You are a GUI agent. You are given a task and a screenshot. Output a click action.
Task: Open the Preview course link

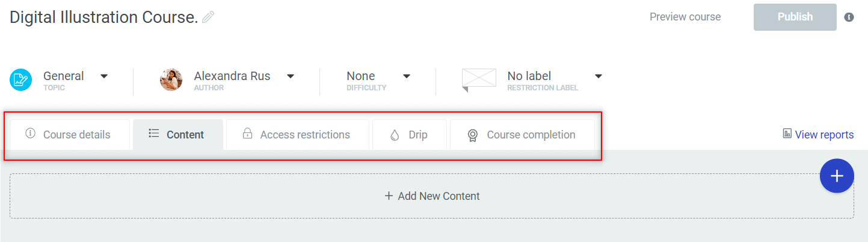(x=685, y=17)
